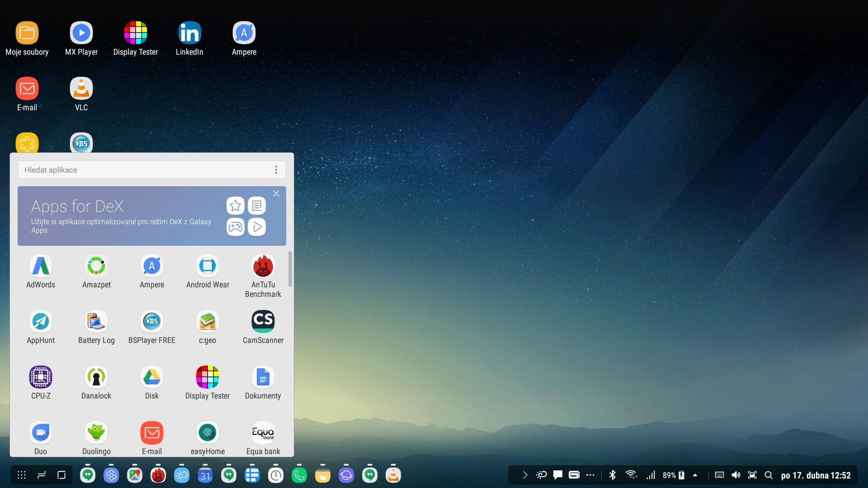Screen dimensions: 868x488
Task: Expand the notification area chevron arrow
Action: coord(525,475)
